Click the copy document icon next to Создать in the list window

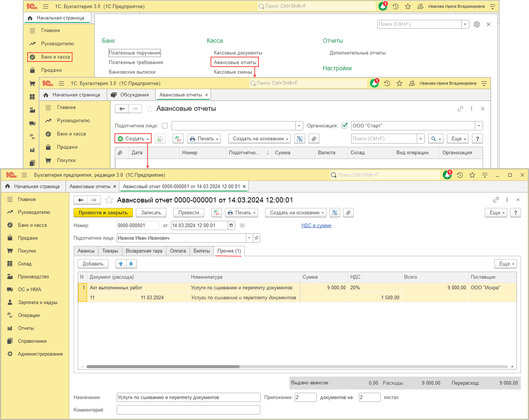click(160, 139)
